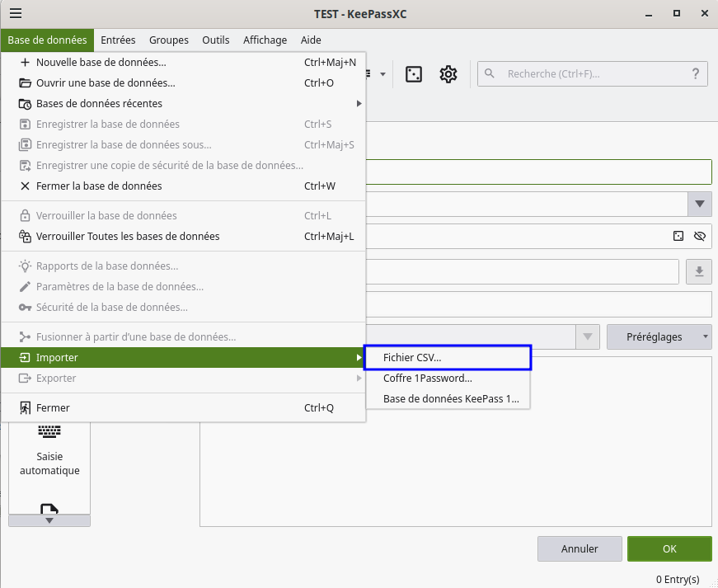Screen dimensions: 718x588
Task: Click the Annuler button
Action: [x=580, y=548]
